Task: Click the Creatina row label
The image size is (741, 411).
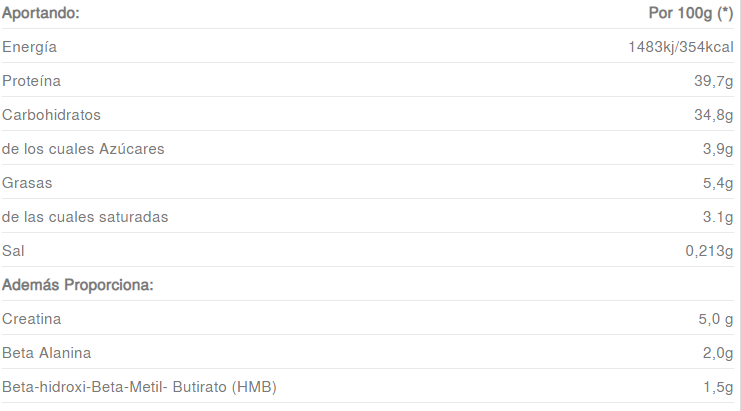Action: [31, 319]
